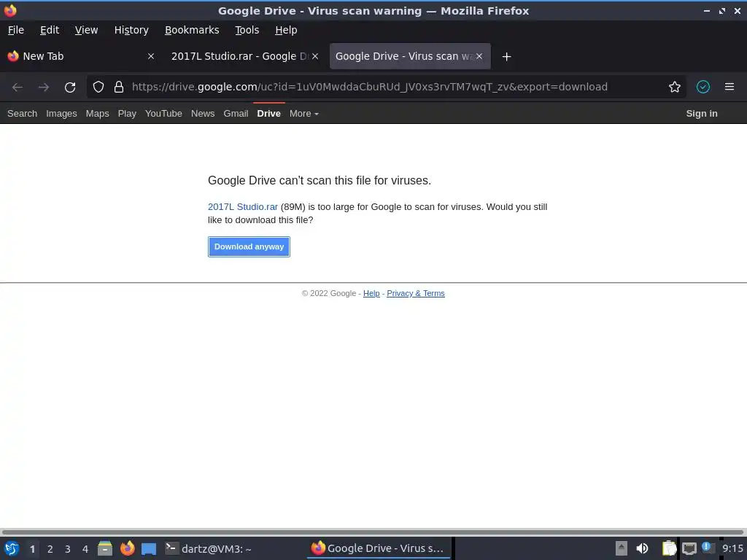Screen dimensions: 747x560
Task: Open volume control speaker tray icon
Action: click(642, 548)
